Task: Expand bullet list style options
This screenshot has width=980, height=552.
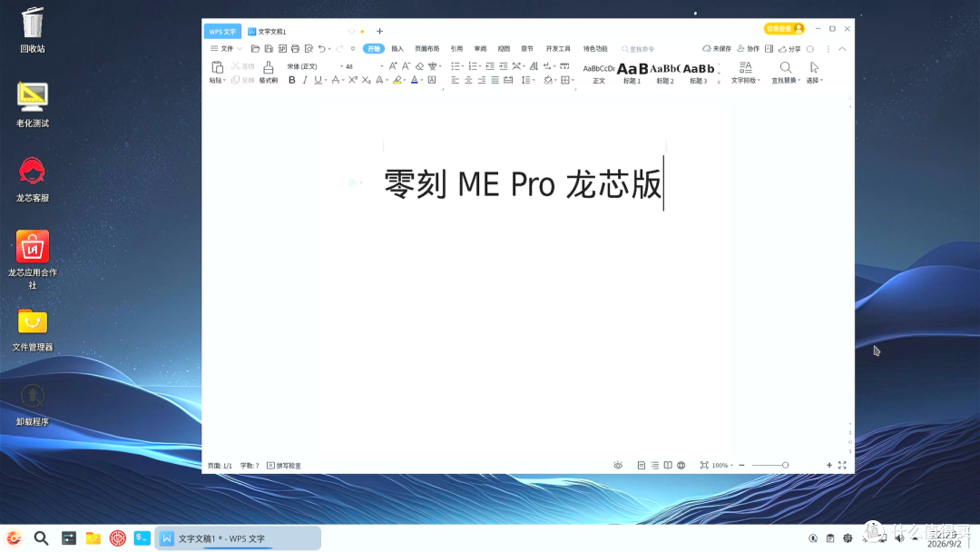Action: tap(463, 66)
